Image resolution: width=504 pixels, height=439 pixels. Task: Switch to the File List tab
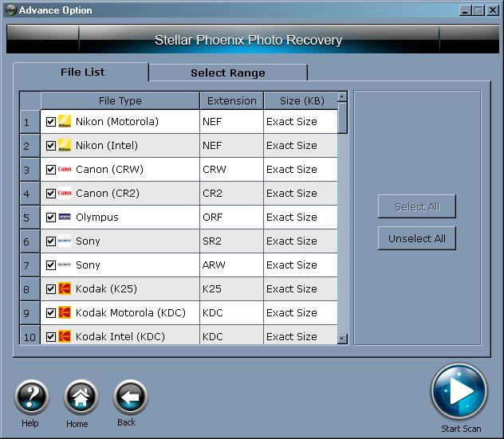click(x=82, y=72)
